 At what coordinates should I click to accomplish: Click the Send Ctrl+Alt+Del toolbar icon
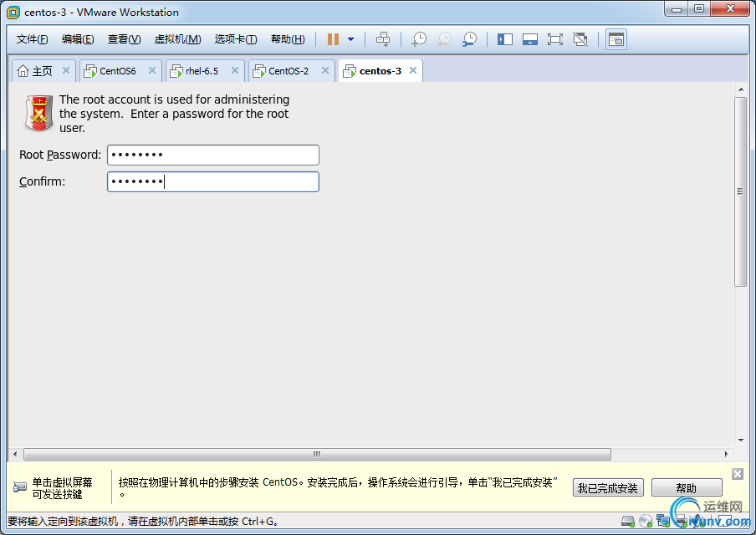pyautogui.click(x=383, y=39)
